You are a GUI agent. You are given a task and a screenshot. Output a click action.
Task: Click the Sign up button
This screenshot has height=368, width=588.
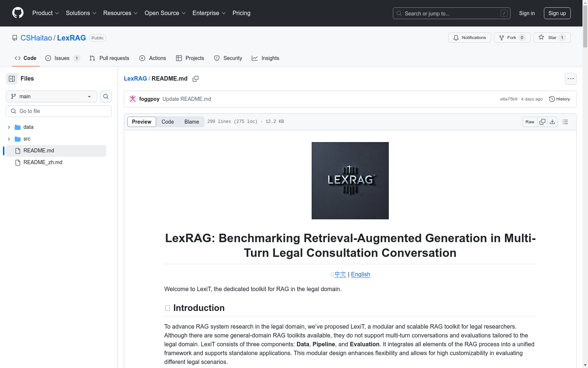(557, 13)
